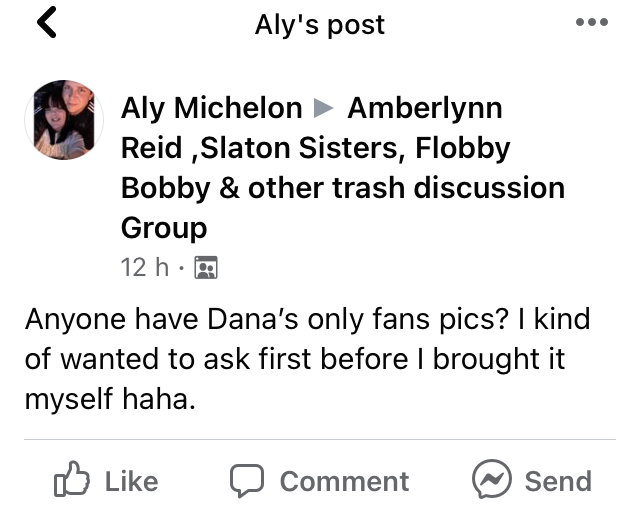Tap 'Bobby & other trash discussion' text
The height and width of the screenshot is (519, 640).
pyautogui.click(x=343, y=188)
